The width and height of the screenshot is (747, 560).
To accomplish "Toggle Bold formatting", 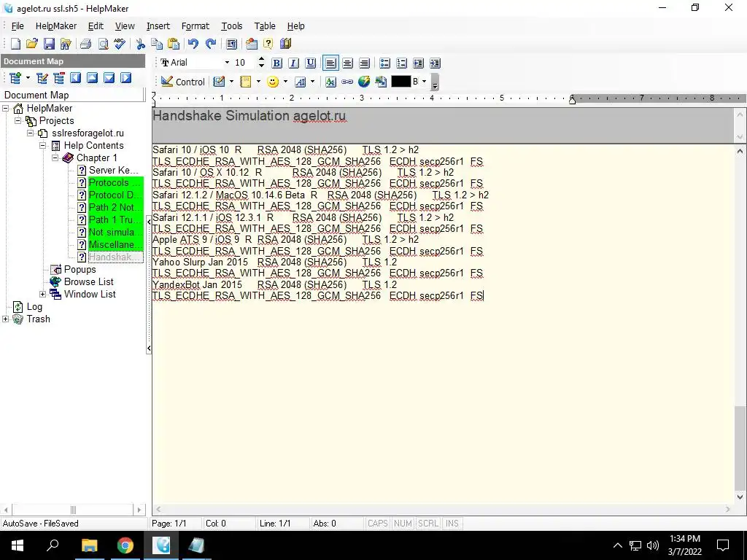I will [x=276, y=63].
